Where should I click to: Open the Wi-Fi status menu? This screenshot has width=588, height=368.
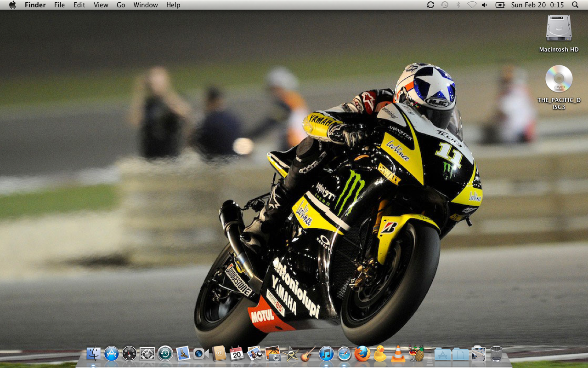tap(472, 5)
